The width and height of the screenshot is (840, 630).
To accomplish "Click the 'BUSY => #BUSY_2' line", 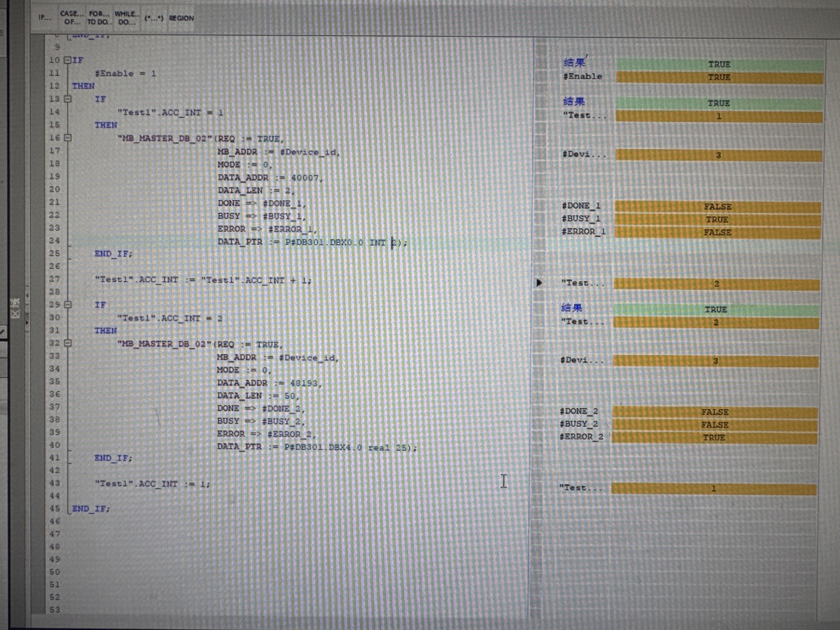I will (x=261, y=421).
